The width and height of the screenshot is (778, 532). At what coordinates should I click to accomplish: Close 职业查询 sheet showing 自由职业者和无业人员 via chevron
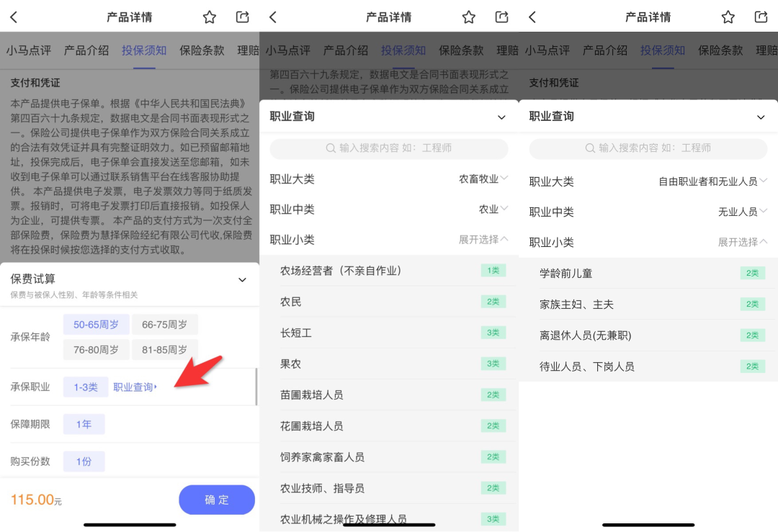761,117
